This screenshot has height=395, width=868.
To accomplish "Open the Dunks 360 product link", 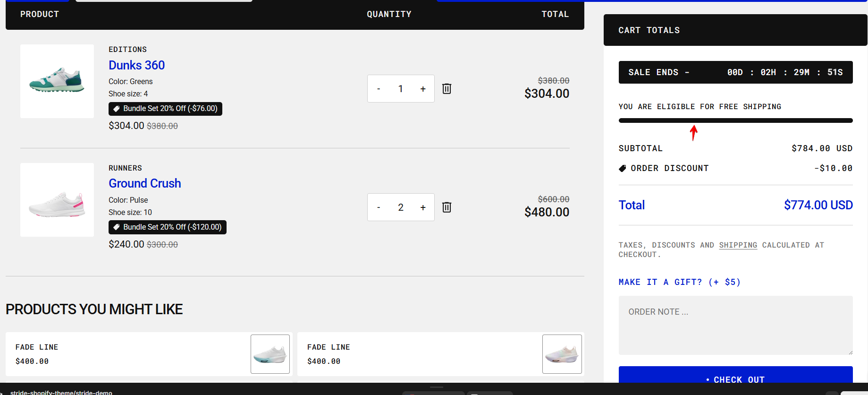I will pos(136,65).
